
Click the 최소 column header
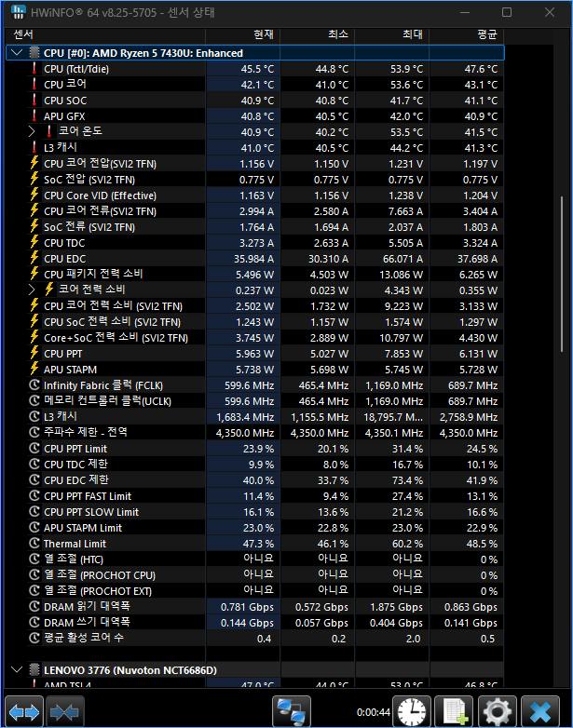318,34
